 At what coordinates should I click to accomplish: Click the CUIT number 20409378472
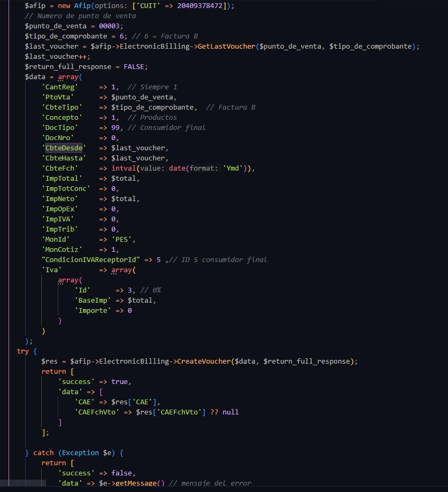point(202,6)
